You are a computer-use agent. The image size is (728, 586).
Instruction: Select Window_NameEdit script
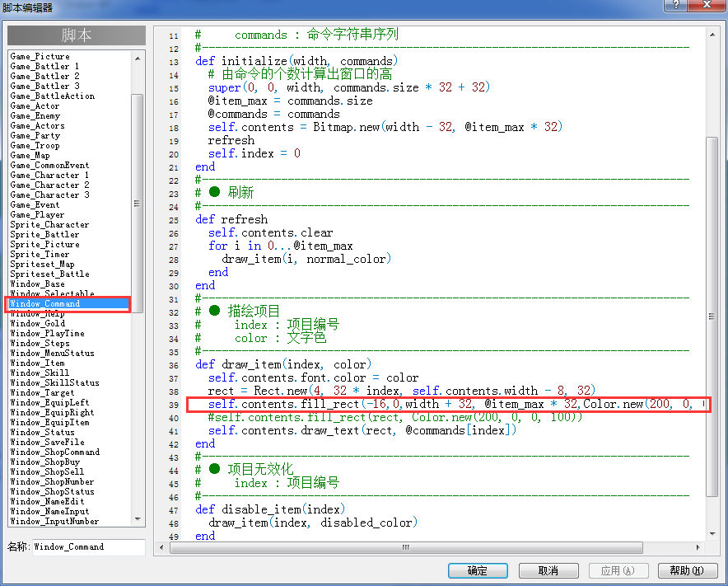point(48,501)
